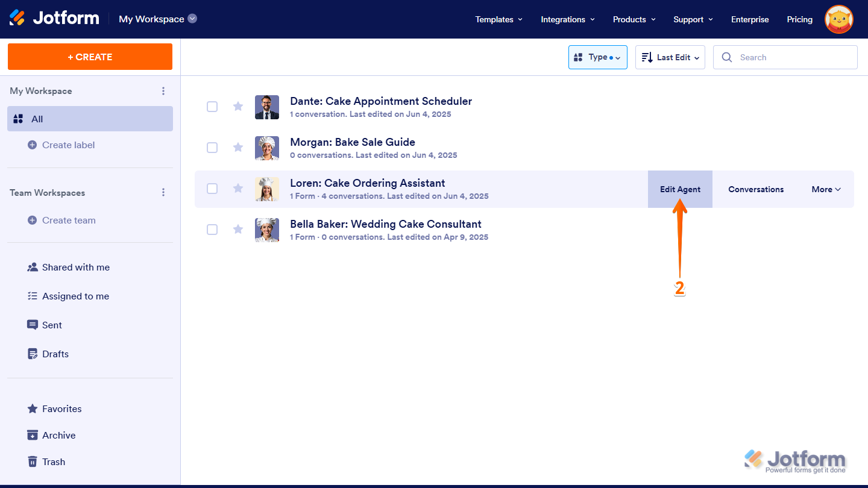
Task: Open Team Workspaces three-dot options menu
Action: tap(163, 193)
